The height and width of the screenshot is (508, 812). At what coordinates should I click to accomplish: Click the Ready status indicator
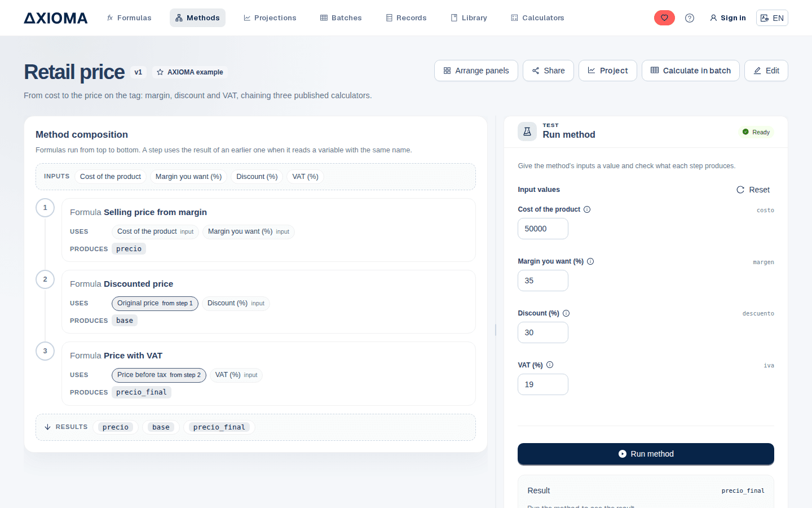click(756, 132)
